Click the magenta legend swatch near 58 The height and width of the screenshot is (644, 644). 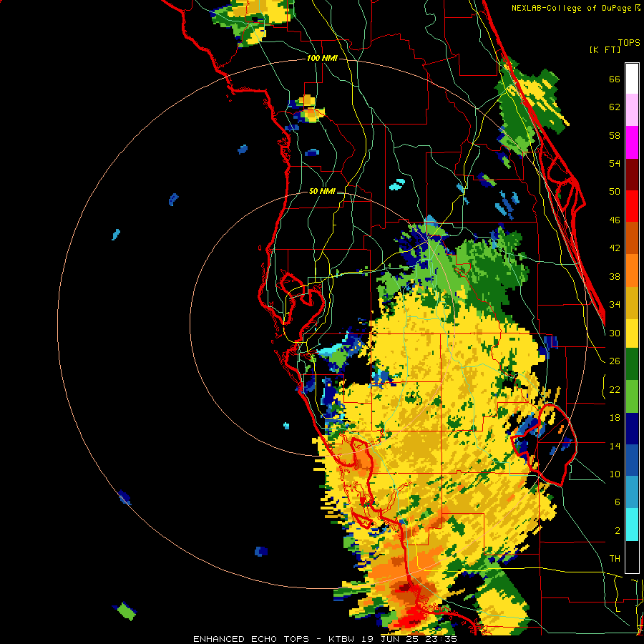(632, 142)
